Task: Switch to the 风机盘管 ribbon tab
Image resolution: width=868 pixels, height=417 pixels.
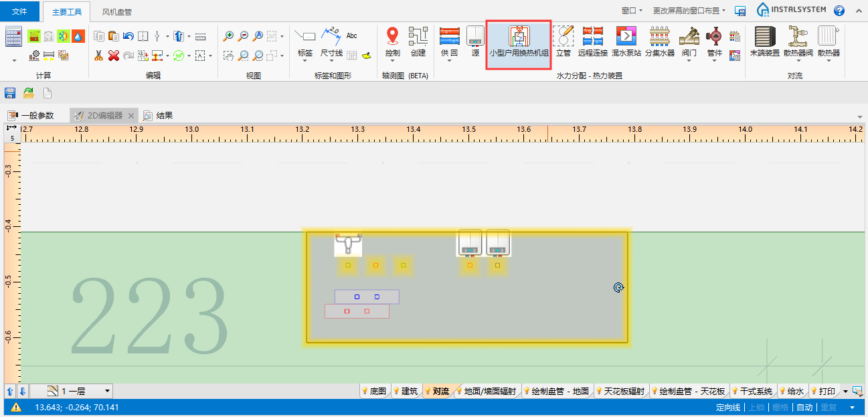Action: point(116,12)
